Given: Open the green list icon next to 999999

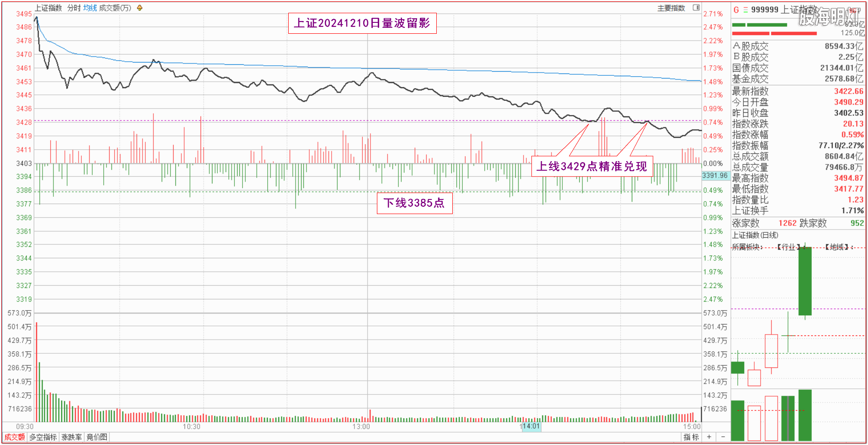Looking at the screenshot, I should coord(746,10).
